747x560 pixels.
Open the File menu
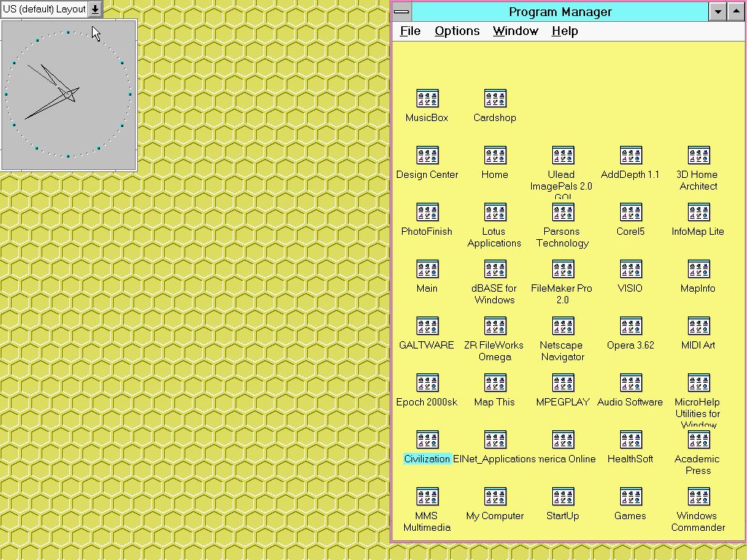(x=410, y=31)
